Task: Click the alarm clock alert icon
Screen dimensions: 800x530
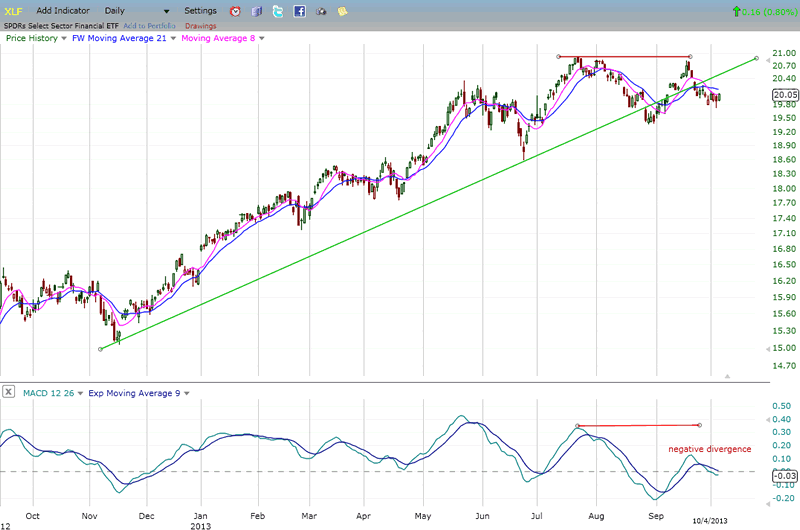Action: pyautogui.click(x=234, y=11)
